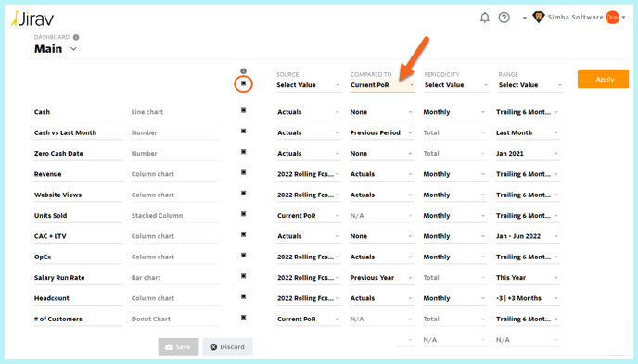
Task: Toggle the checkbox for the OpEx row
Action: click(243, 256)
